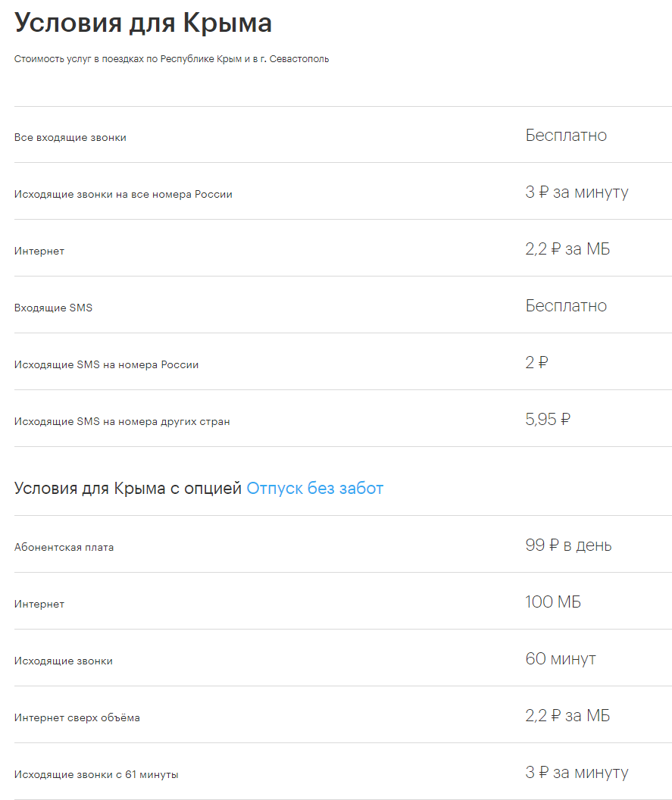The width and height of the screenshot is (672, 800).
Task: Click the '3 ₽ за минуту' price for Russia calls
Action: pyautogui.click(x=577, y=192)
